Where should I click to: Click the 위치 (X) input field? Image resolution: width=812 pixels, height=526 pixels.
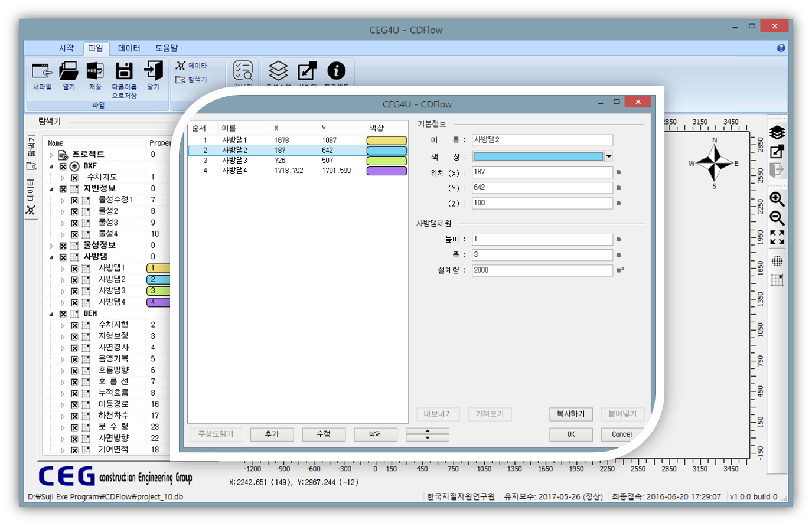542,172
